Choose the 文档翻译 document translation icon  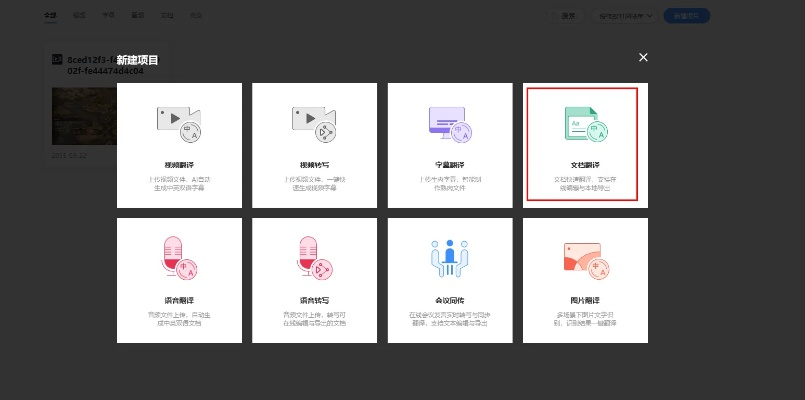click(x=586, y=124)
